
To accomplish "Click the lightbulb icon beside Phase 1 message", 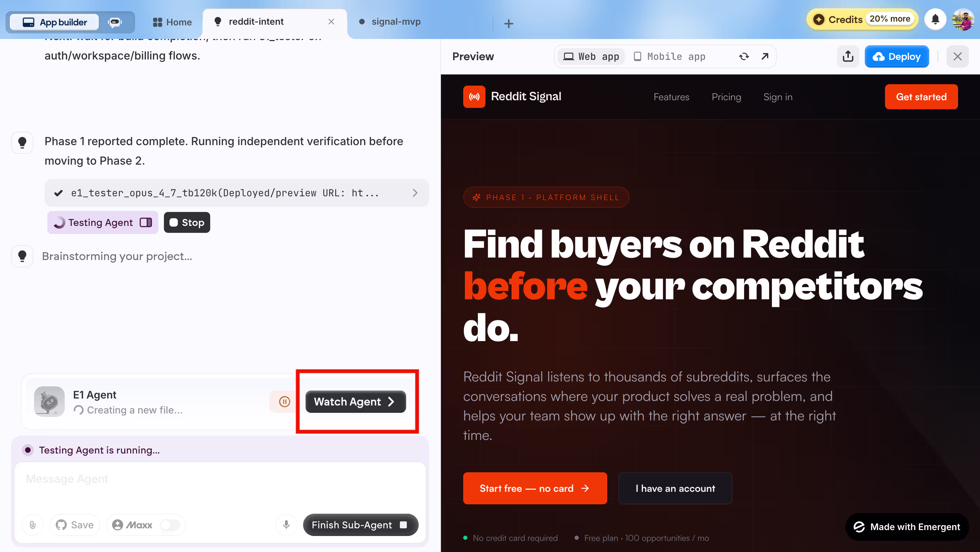I will [22, 142].
